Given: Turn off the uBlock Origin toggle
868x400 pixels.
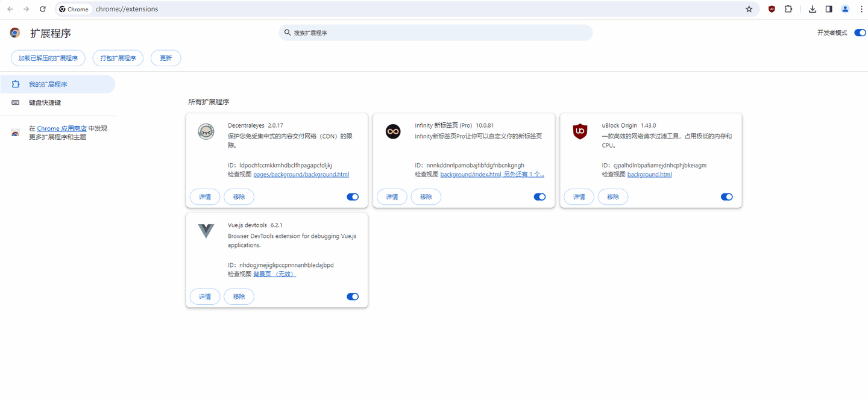Looking at the screenshot, I should 727,197.
